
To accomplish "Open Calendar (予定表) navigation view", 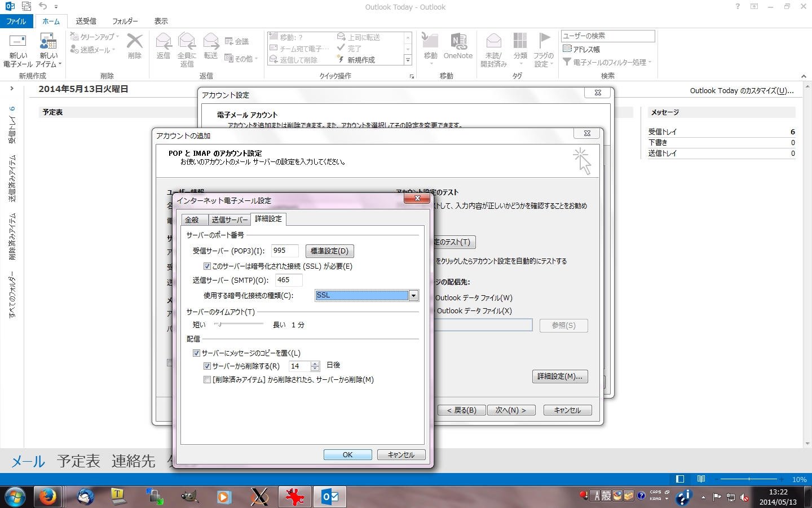I will coord(78,461).
